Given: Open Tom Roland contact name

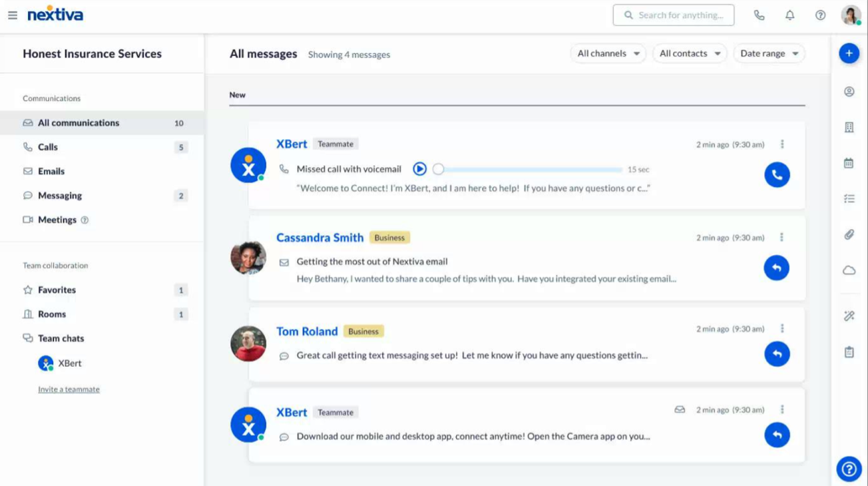Looking at the screenshot, I should [308, 331].
